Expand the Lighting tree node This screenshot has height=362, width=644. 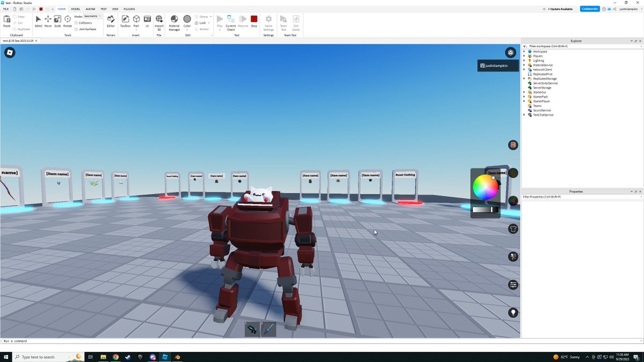[524, 61]
